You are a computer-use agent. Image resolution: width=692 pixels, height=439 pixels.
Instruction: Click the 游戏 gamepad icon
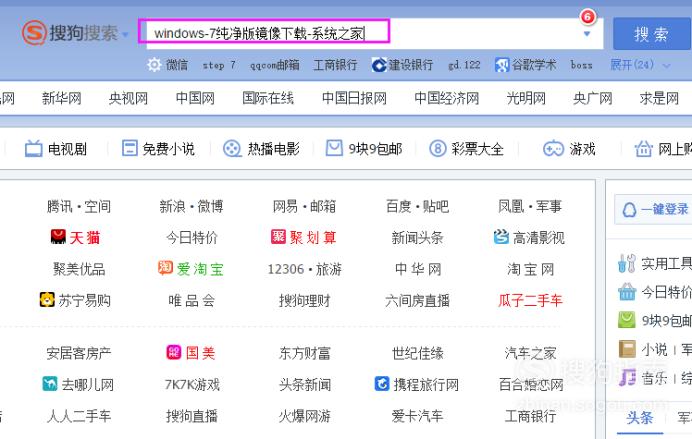pos(553,149)
